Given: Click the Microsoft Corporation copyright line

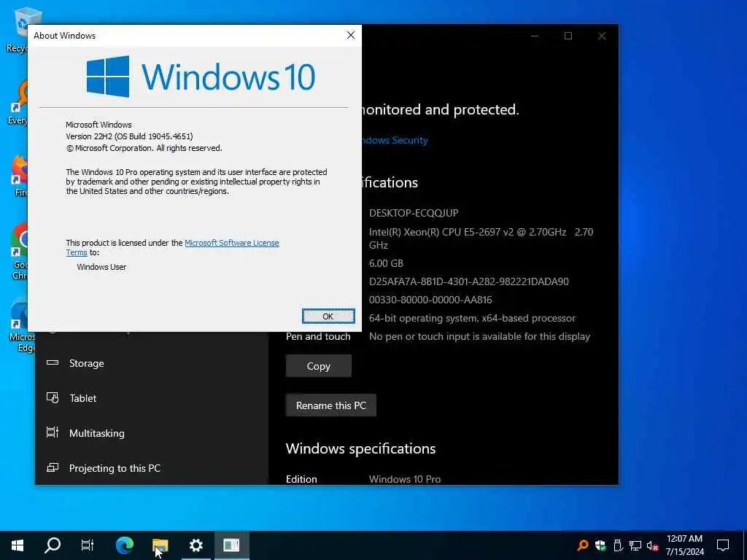Looking at the screenshot, I should click(144, 148).
